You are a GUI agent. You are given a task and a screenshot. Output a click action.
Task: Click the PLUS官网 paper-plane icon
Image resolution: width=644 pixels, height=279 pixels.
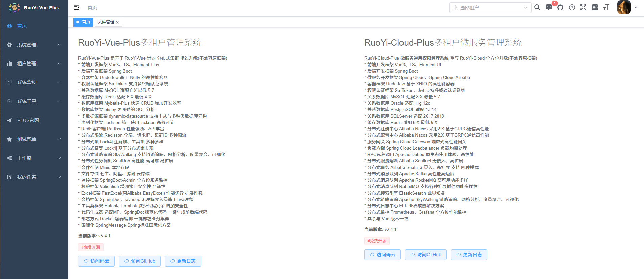(9, 120)
